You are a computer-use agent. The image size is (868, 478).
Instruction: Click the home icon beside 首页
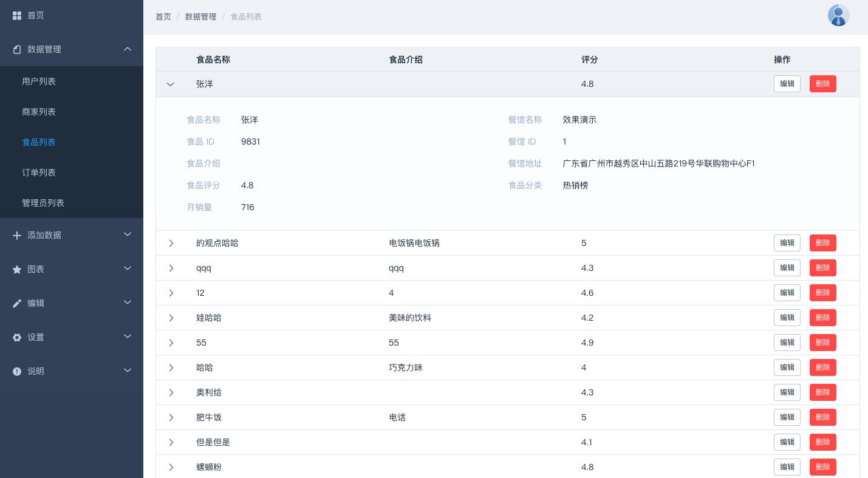tap(17, 15)
